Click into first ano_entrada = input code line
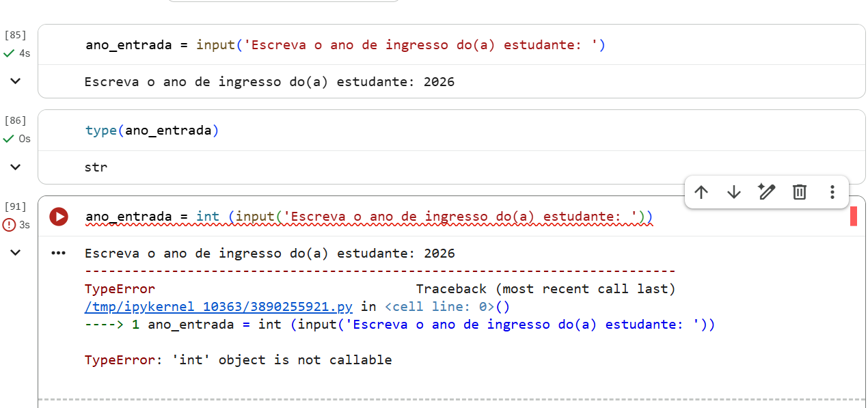 (x=345, y=45)
